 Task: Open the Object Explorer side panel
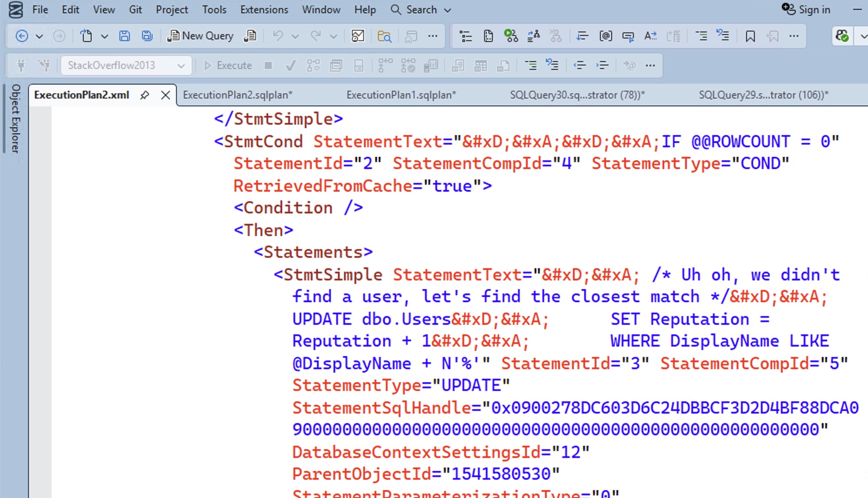(16, 118)
